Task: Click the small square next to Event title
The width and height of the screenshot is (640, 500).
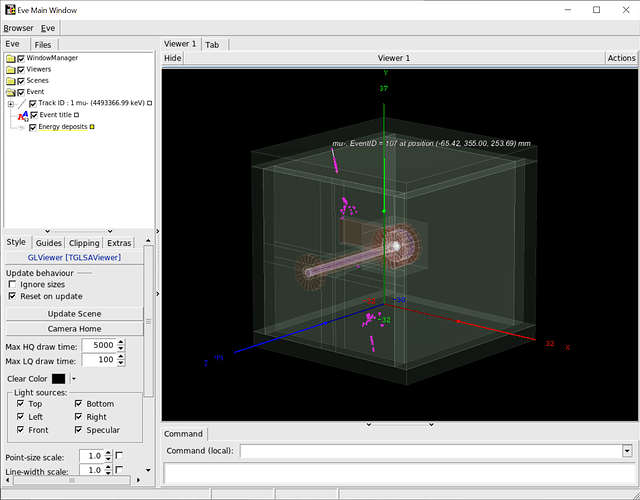Action: click(x=76, y=115)
